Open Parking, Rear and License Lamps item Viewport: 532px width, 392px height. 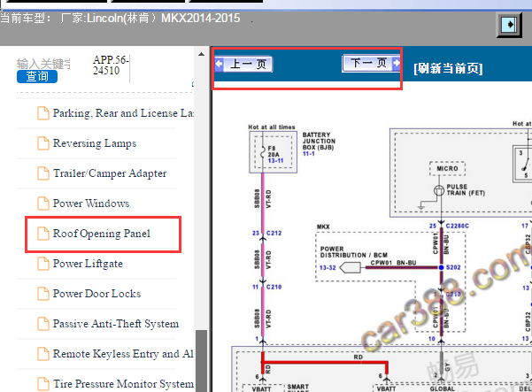pos(123,113)
